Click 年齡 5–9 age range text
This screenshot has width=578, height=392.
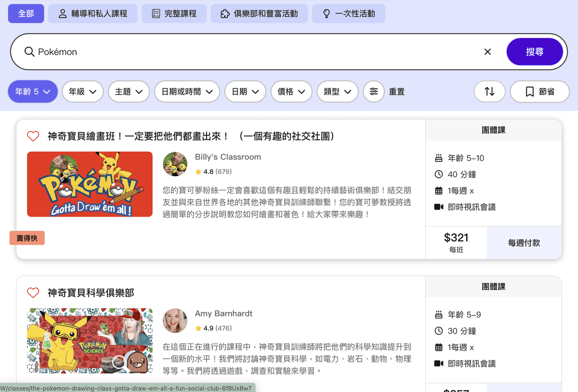[x=464, y=314]
